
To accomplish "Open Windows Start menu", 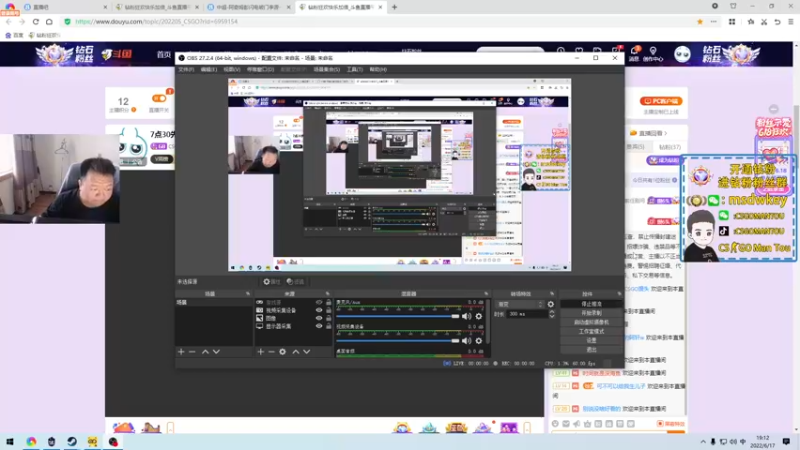I will coord(9,441).
